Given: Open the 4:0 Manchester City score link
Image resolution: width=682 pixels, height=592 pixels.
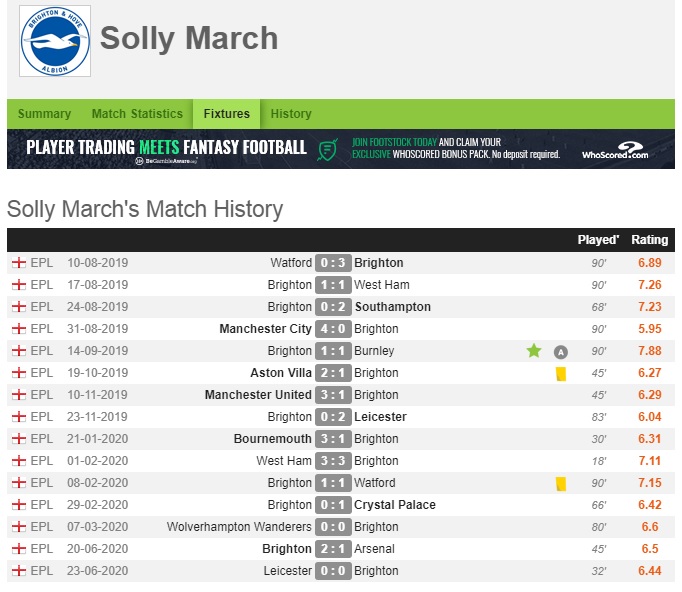Looking at the screenshot, I should [333, 329].
